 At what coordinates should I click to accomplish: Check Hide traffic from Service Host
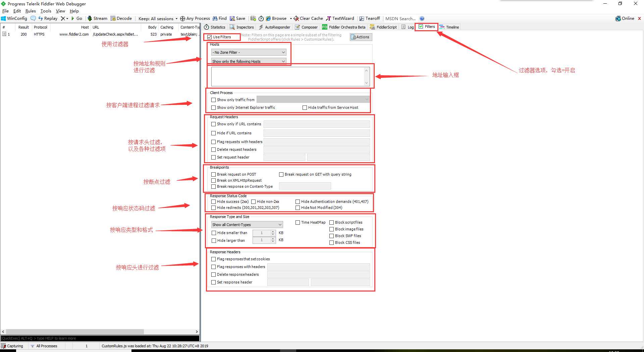click(x=305, y=107)
